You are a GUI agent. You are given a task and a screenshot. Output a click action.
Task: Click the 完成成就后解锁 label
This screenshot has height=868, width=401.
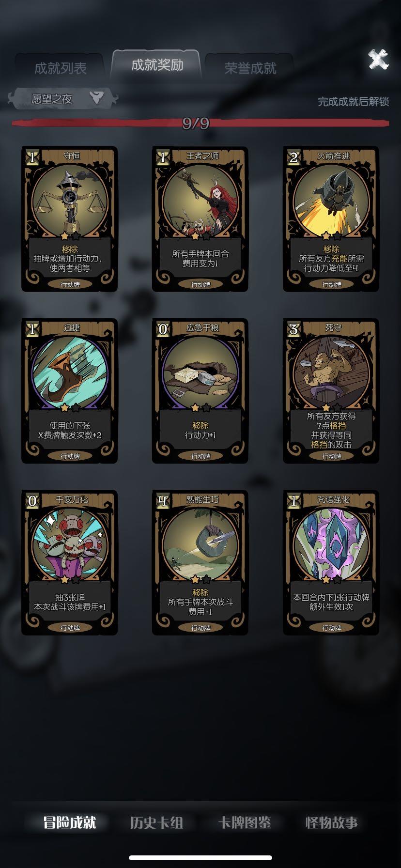point(353,102)
